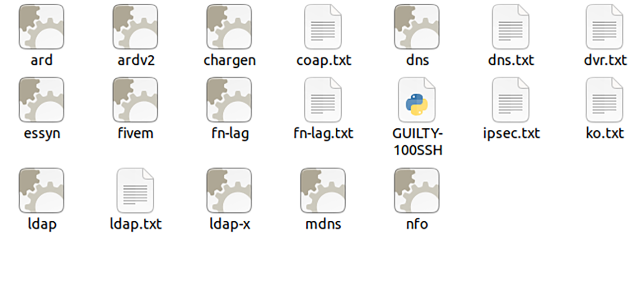The width and height of the screenshot is (644, 305).
Task: Select the fn-lag.txt text document
Action: click(x=323, y=100)
